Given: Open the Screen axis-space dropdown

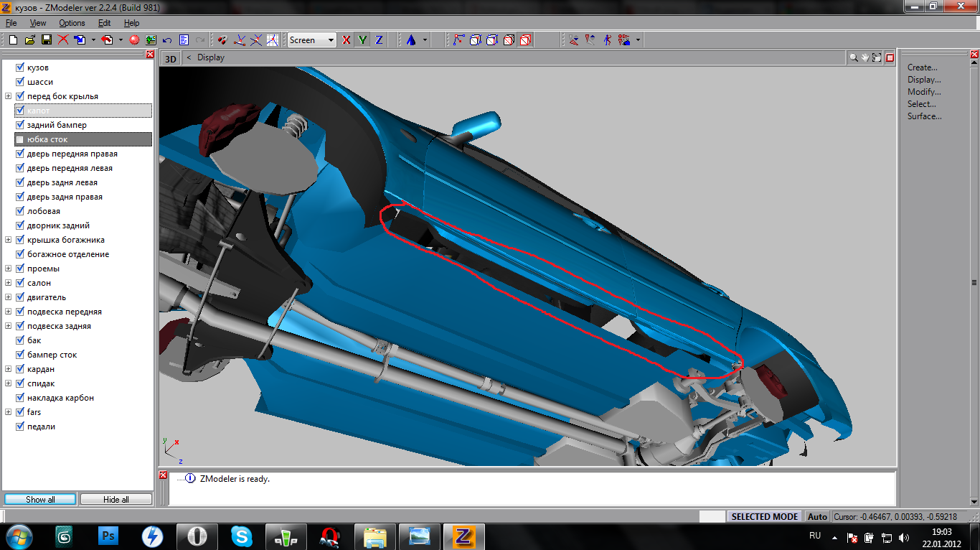Looking at the screenshot, I should [331, 40].
